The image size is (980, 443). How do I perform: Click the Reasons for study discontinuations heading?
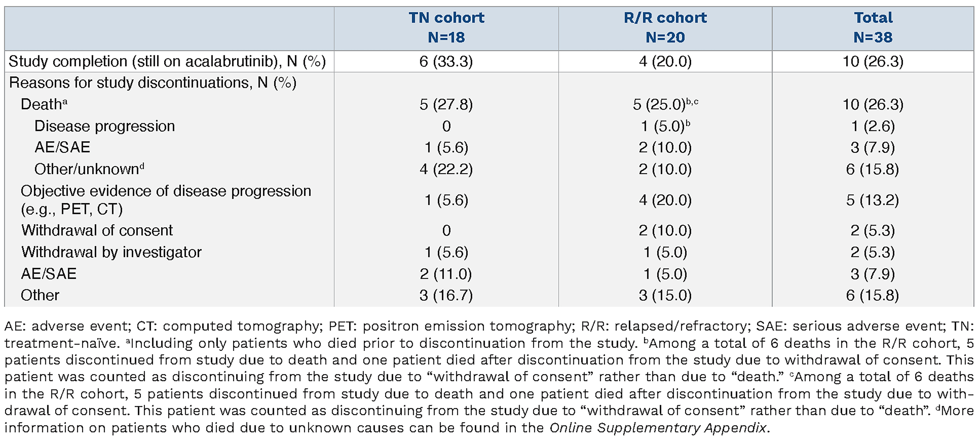click(153, 83)
